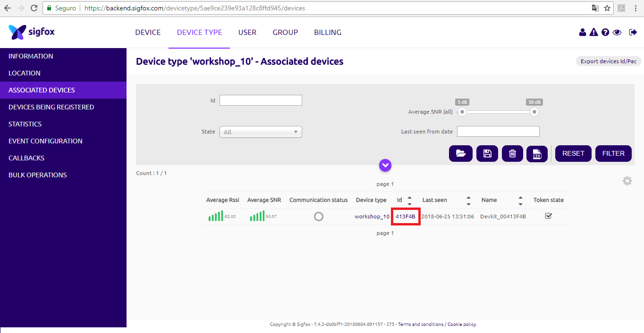Click the logout icon
The image size is (644, 333).
[x=633, y=32]
